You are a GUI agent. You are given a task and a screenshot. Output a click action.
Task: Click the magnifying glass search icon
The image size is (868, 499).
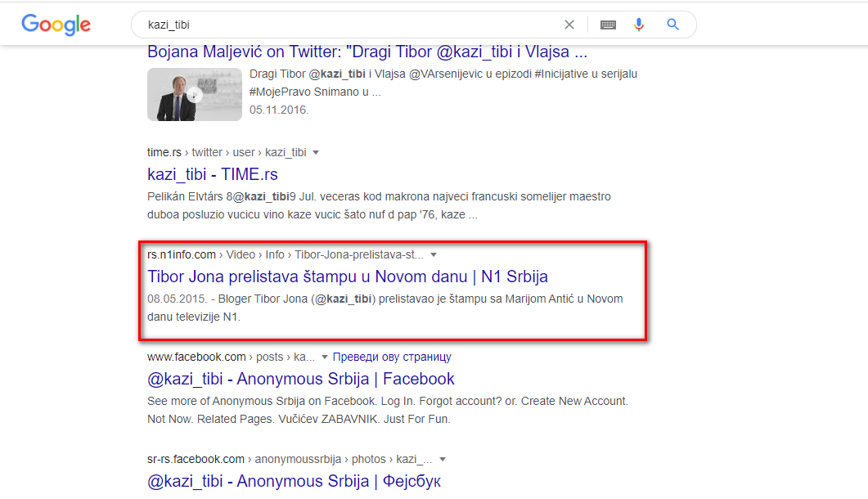coord(673,25)
